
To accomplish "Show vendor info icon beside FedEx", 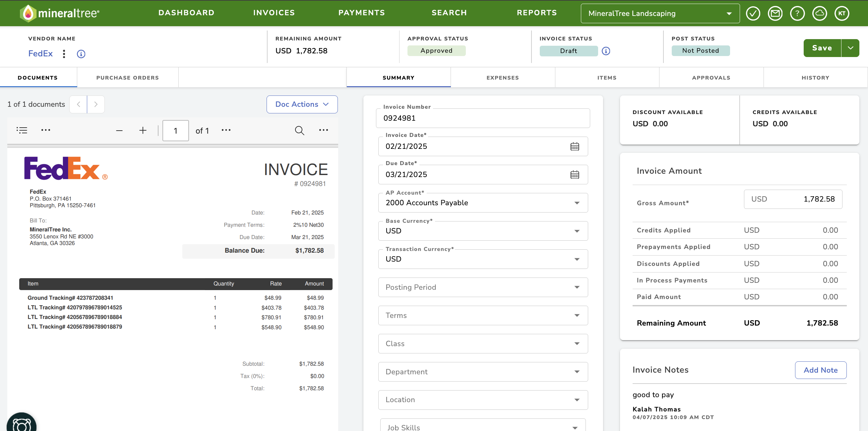I will (x=81, y=54).
